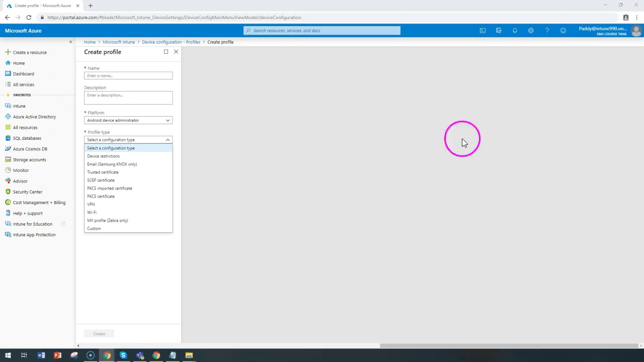
Task: Open Azure Active Directory from favorites
Action: (x=34, y=117)
